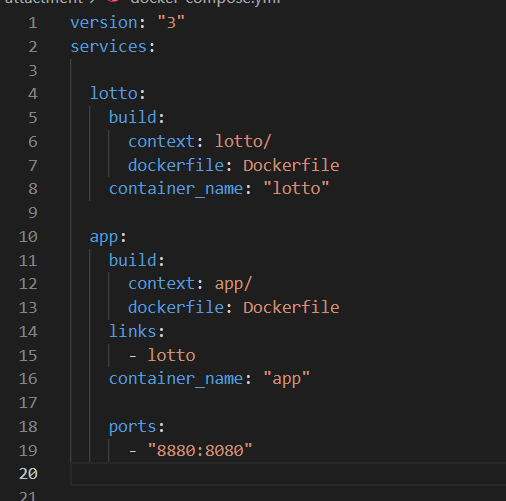This screenshot has height=501, width=506.
Task: Click the lotto list entry under links
Action: pyautogui.click(x=172, y=355)
